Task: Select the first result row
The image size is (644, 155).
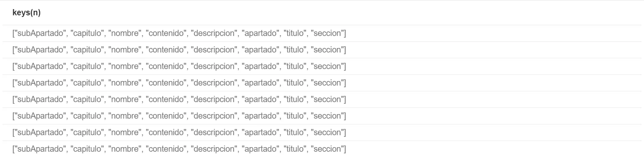Action: pyautogui.click(x=322, y=33)
